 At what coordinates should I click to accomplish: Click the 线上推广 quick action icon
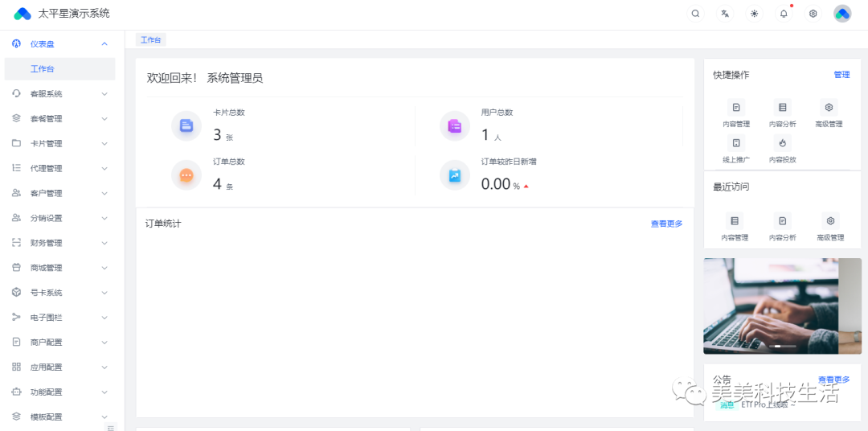(735, 143)
